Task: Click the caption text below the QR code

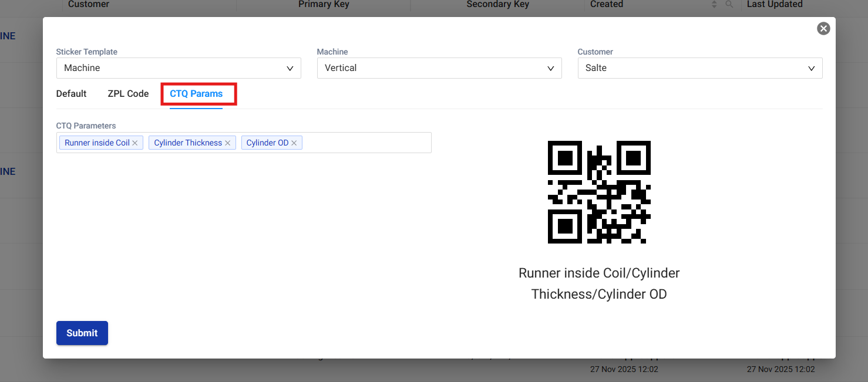Action: pos(599,283)
